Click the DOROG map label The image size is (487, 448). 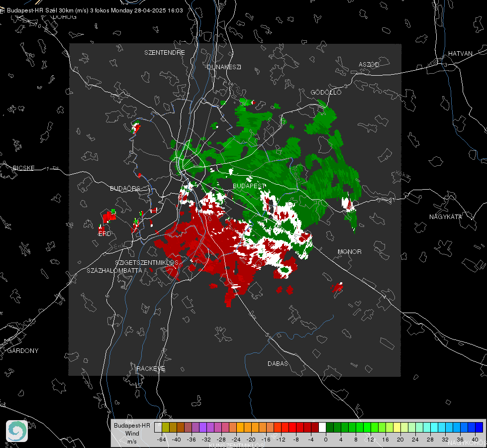[x=65, y=17]
